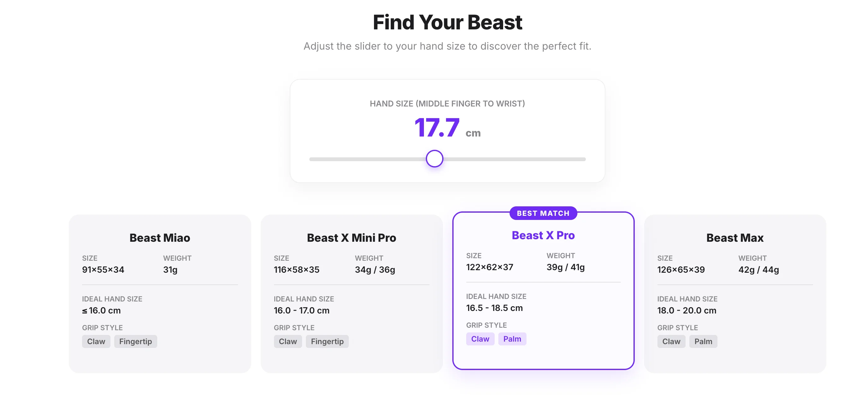The width and height of the screenshot is (868, 395).
Task: Open the Beast X Mini Pro card
Action: (x=351, y=294)
